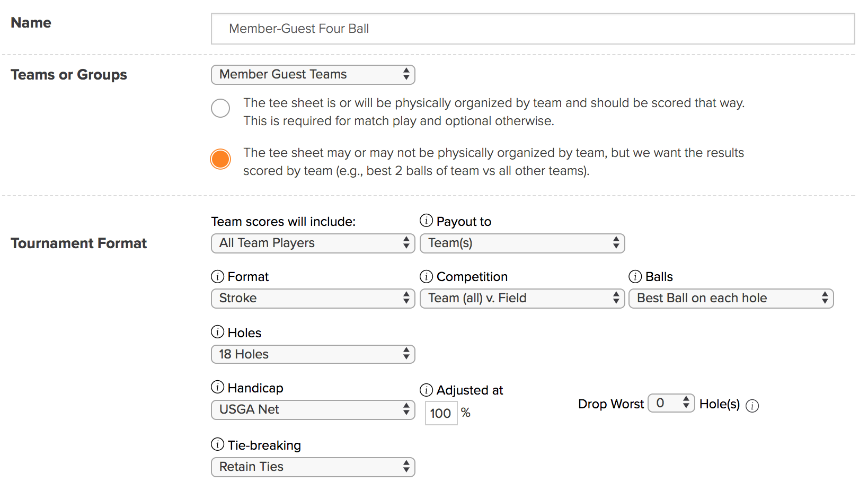Select the tee sheet organized by team option

pyautogui.click(x=220, y=108)
